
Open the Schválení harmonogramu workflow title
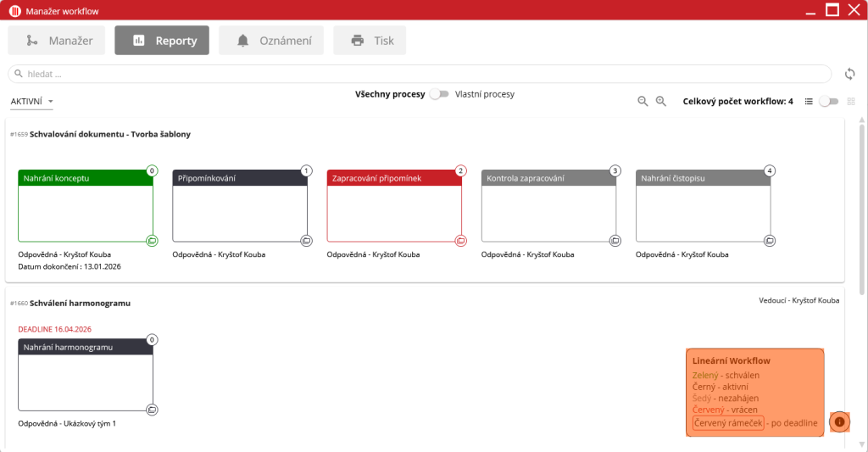point(80,303)
